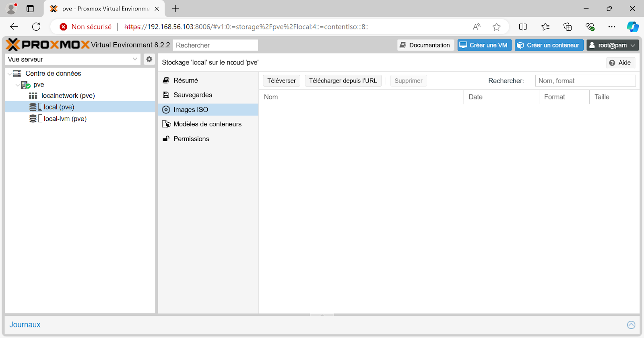
Task: Click the localnetwork grid icon
Action: pos(33,96)
